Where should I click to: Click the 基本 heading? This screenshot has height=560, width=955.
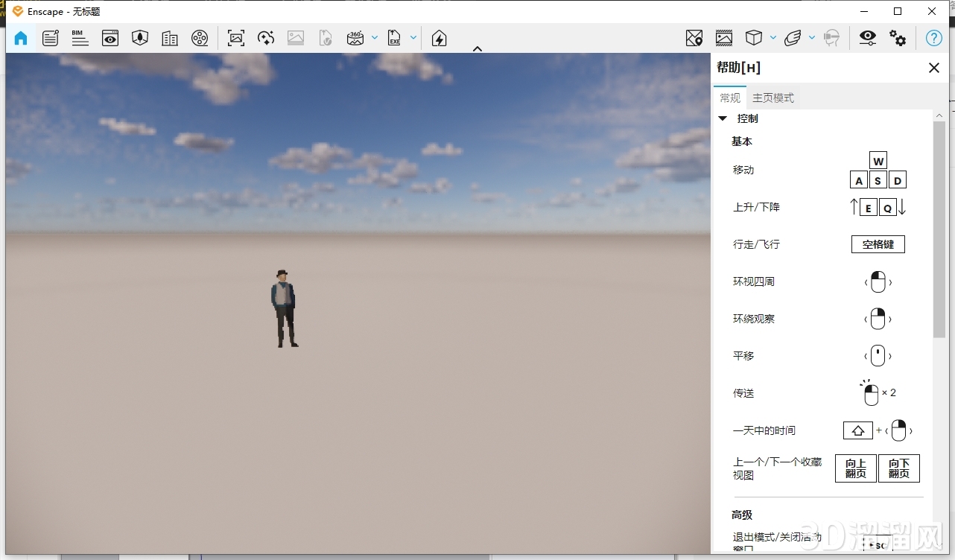(x=742, y=141)
